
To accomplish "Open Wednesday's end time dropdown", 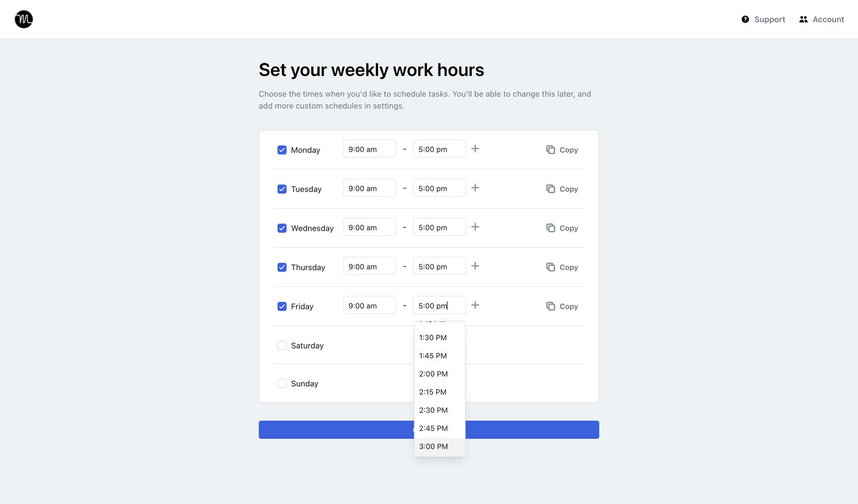I will (x=439, y=227).
